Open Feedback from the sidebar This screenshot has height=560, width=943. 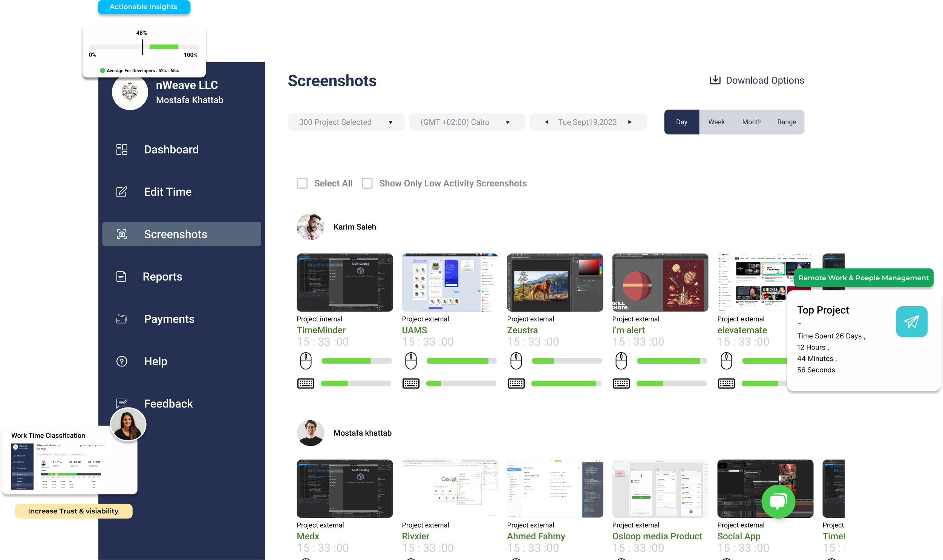point(168,403)
